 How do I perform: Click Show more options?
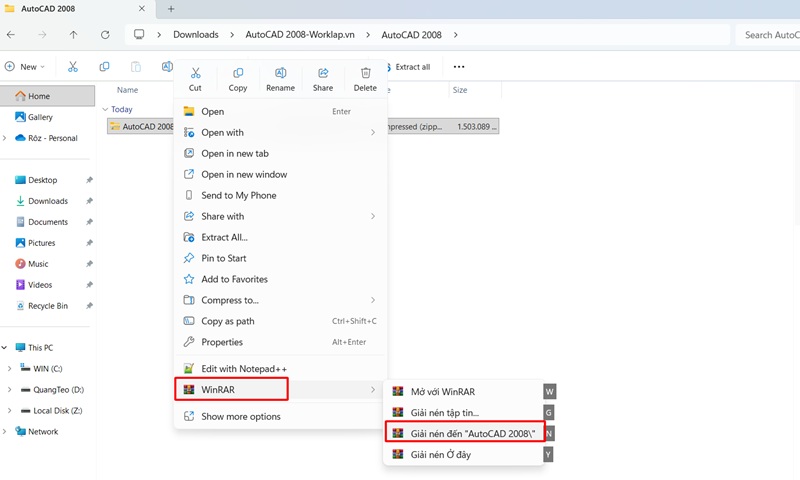(x=280, y=416)
